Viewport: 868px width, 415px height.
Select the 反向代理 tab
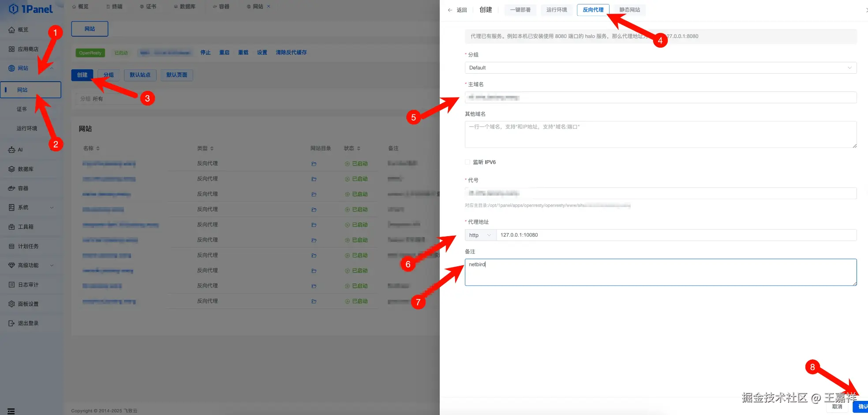(593, 10)
